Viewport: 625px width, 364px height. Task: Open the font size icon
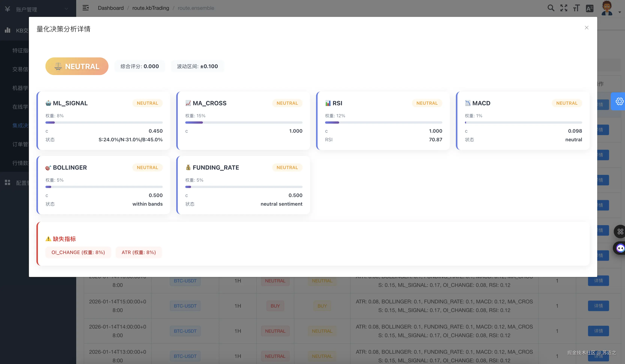[x=576, y=8]
